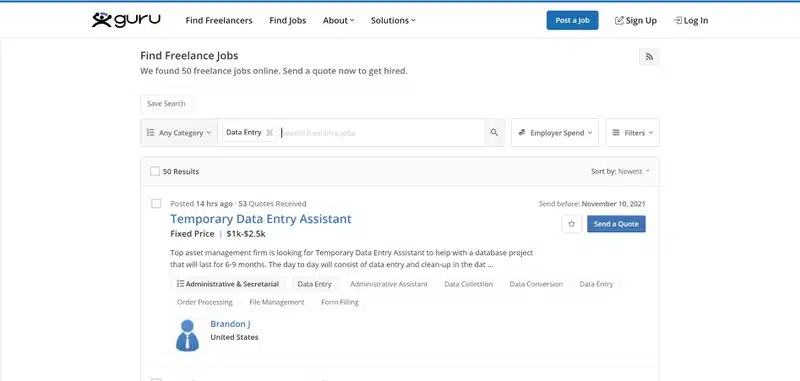Click the File Management tag

coord(277,302)
